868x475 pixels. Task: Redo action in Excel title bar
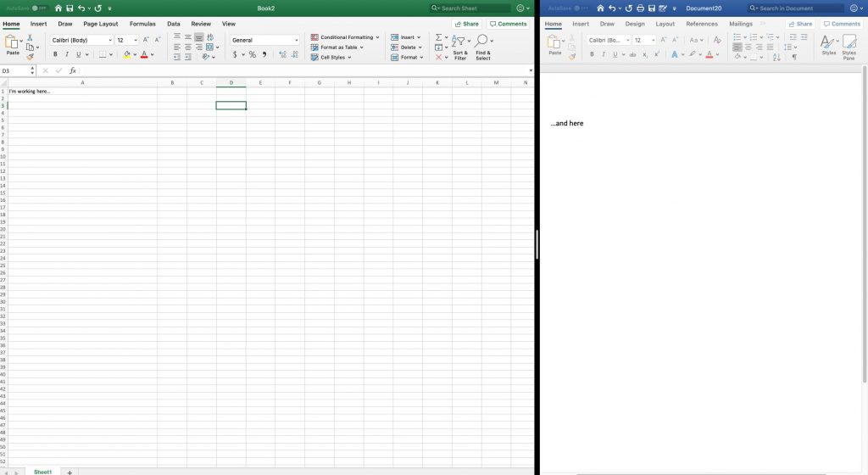(x=98, y=8)
